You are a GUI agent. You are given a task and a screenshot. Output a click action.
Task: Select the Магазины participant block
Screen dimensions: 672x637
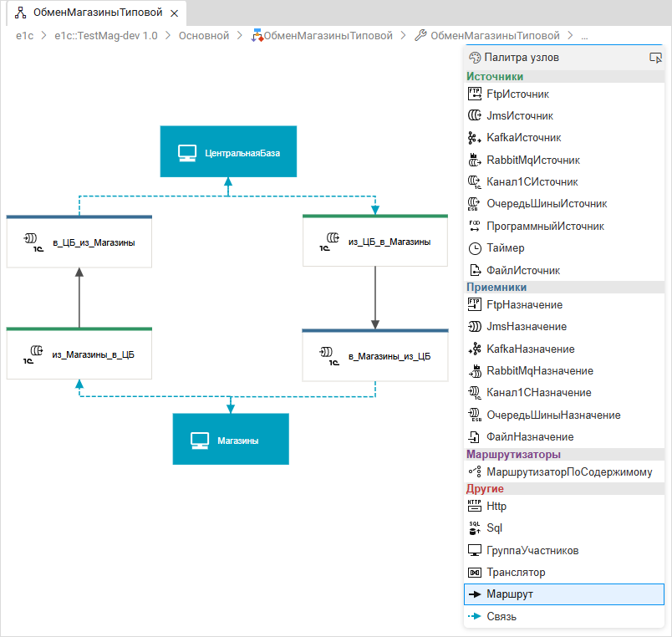pyautogui.click(x=230, y=440)
